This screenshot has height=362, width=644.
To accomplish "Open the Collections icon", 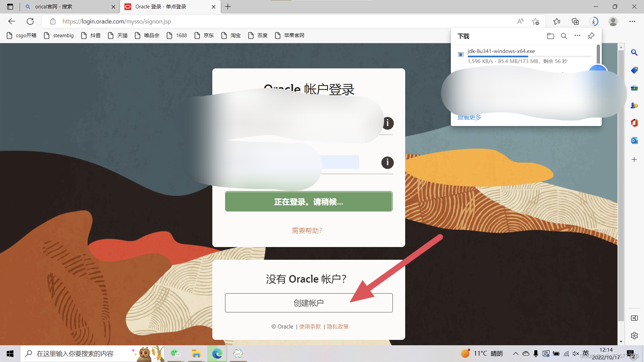I will tap(575, 21).
